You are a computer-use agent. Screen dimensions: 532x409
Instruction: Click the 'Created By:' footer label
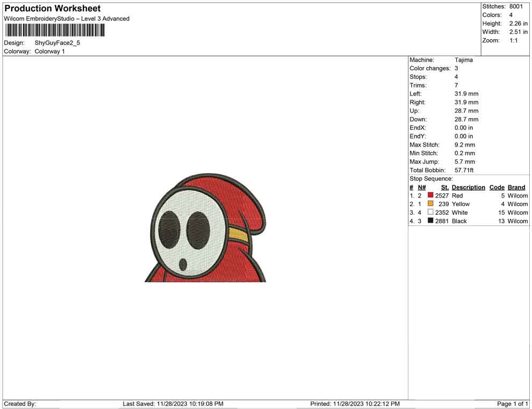click(x=20, y=404)
